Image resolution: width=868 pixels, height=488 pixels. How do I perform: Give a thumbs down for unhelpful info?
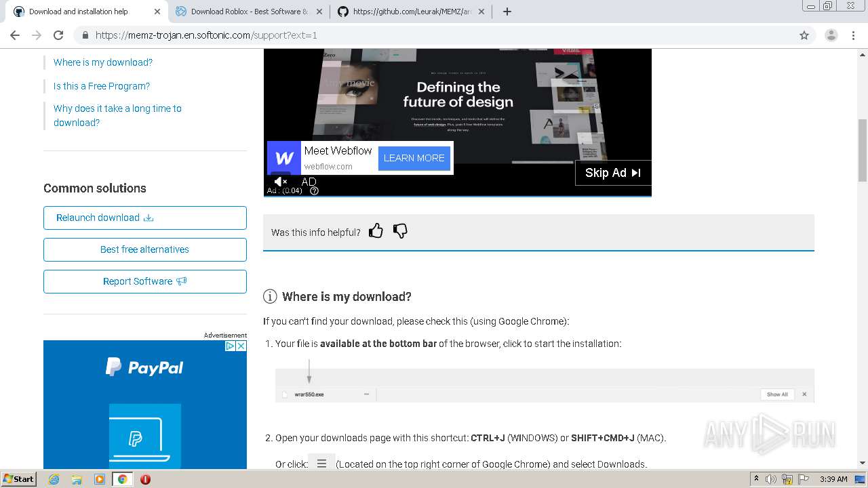pyautogui.click(x=400, y=231)
